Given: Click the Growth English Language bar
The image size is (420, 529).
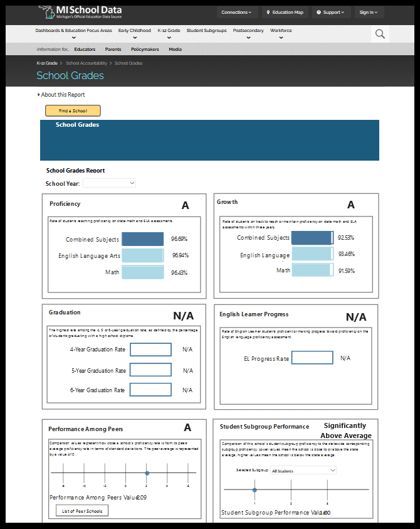Looking at the screenshot, I should pos(312,254).
